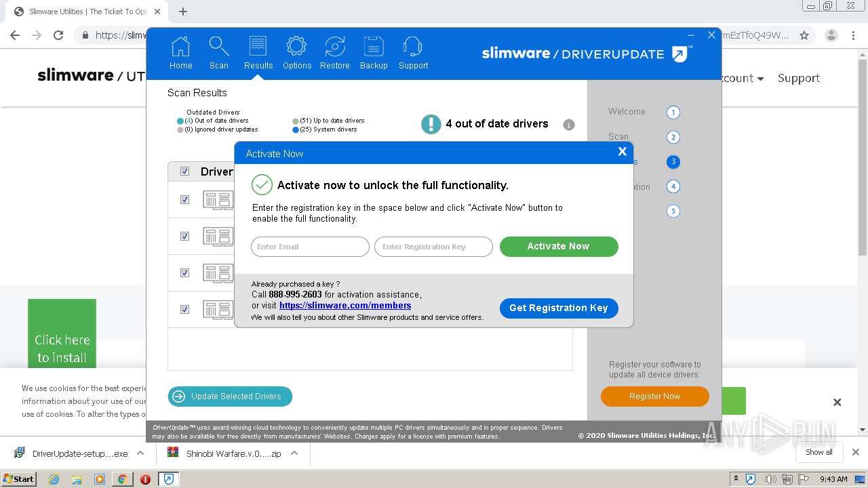This screenshot has width=868, height=488.
Task: Open the Restore toolbar icon
Action: tap(334, 54)
